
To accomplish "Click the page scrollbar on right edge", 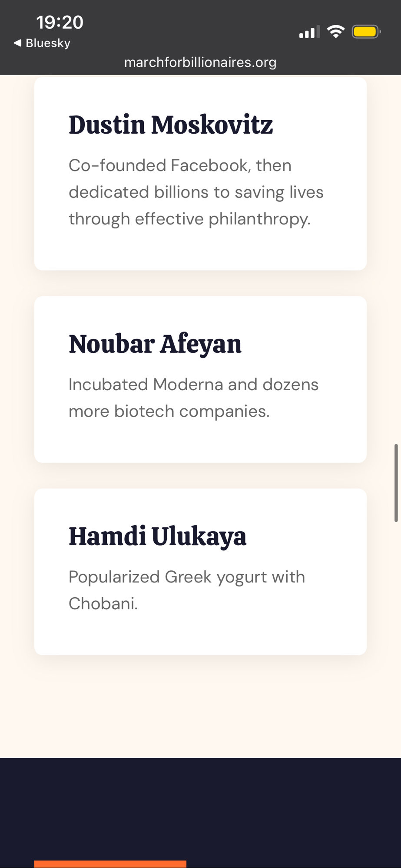I will pyautogui.click(x=396, y=483).
